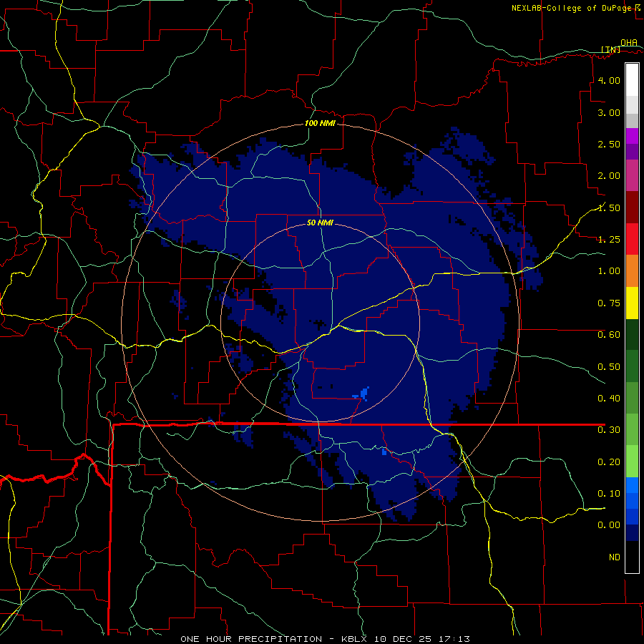Image resolution: width=644 pixels, height=644 pixels.
Task: Click the "50 NMI" range ring label
Action: tap(320, 223)
